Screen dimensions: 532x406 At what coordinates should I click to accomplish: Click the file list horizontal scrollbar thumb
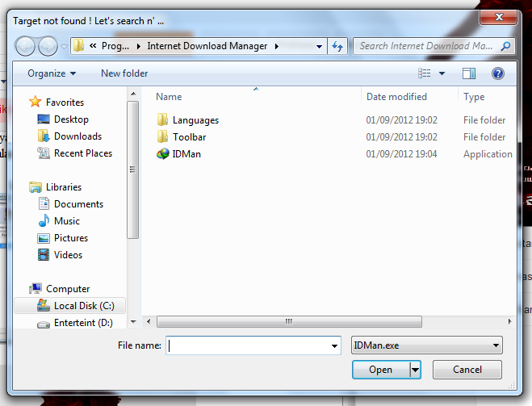click(289, 321)
